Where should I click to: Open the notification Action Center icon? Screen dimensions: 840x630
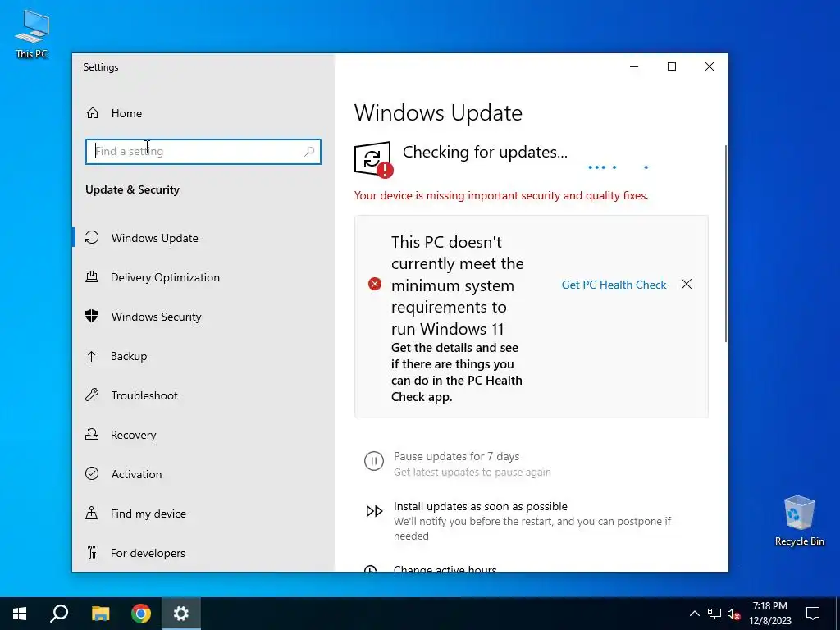tap(813, 614)
